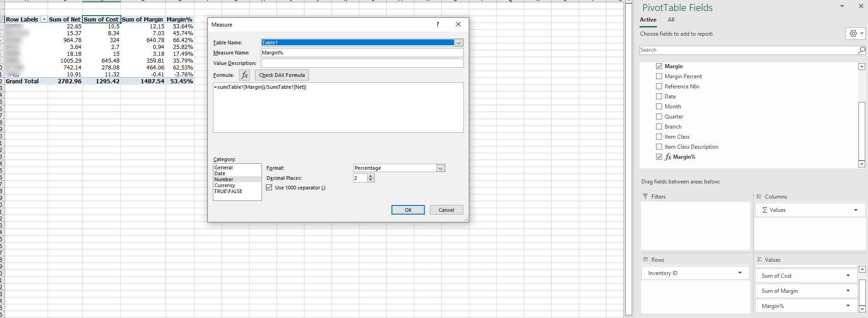868x318 pixels.
Task: Open the Format Percentage dropdown
Action: [x=440, y=168]
